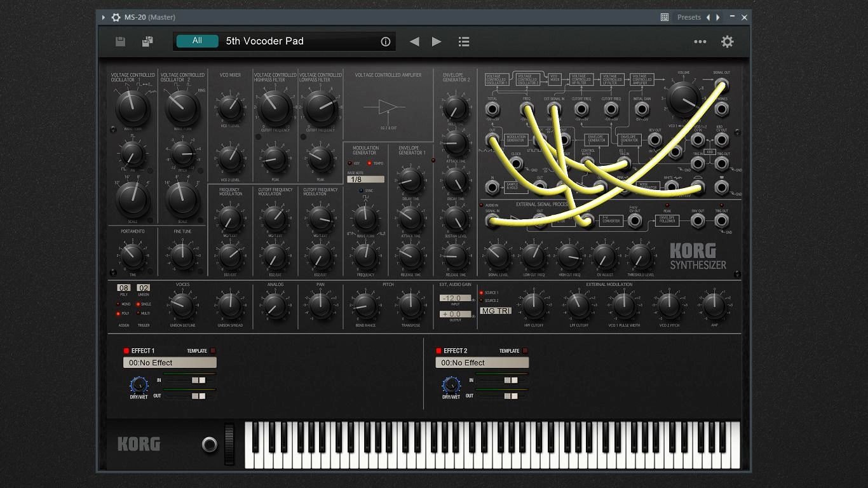
Task: Click the WHITE noise output jack
Action: tap(672, 186)
